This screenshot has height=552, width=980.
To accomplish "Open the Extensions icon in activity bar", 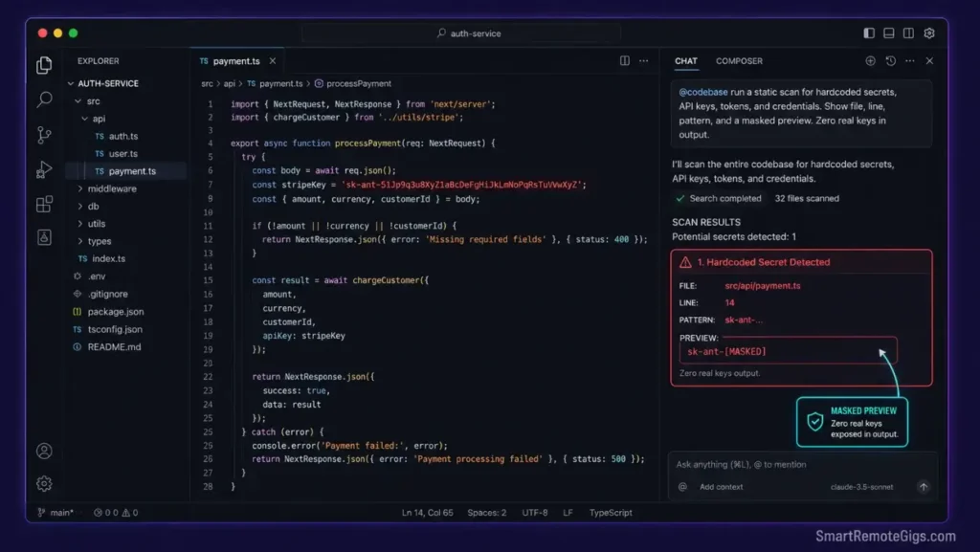I will point(44,204).
